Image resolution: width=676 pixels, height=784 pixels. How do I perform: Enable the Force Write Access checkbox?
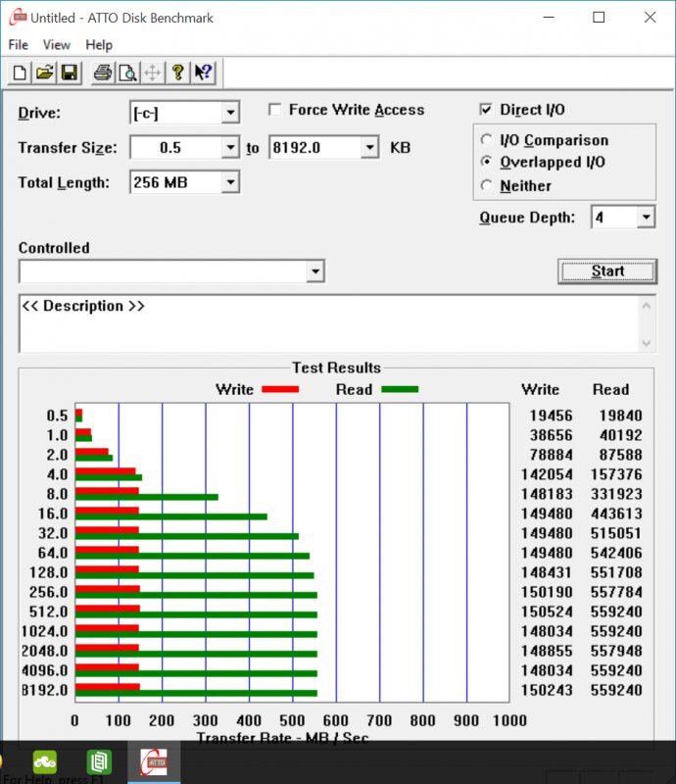[x=275, y=110]
